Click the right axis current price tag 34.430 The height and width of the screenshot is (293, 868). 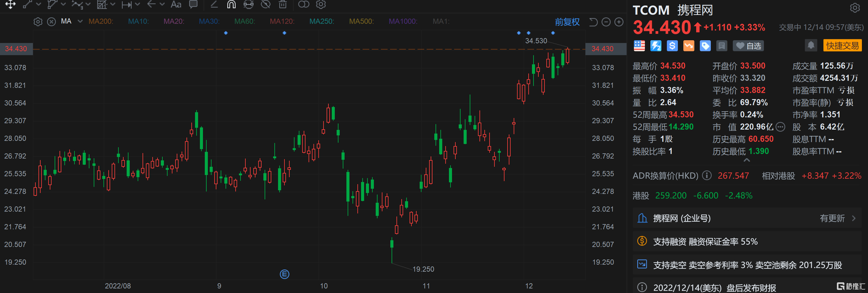[x=606, y=48]
